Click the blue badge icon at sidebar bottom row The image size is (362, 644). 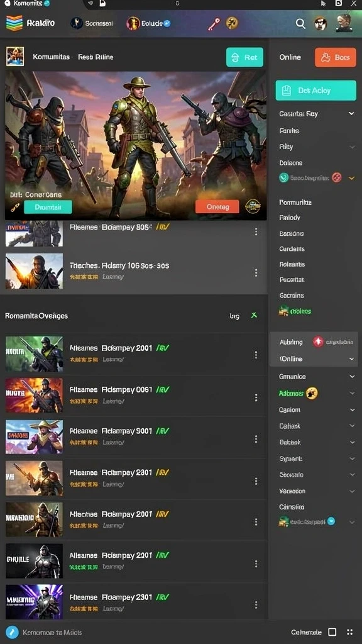(x=331, y=521)
